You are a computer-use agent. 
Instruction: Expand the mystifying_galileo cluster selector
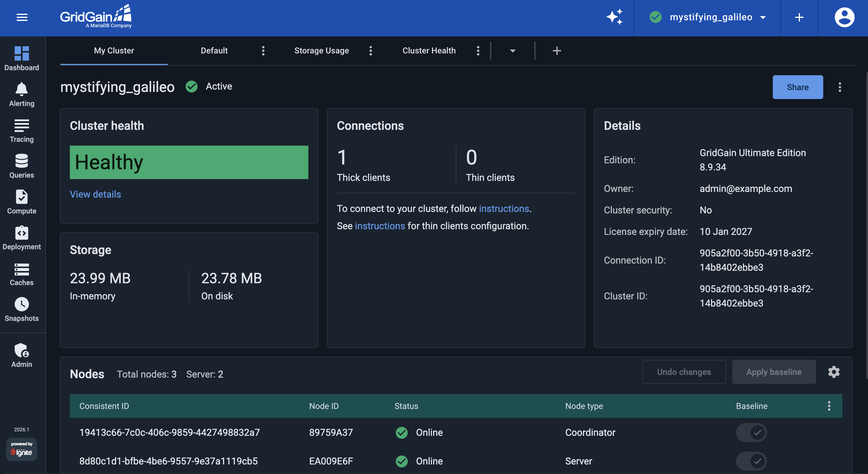(708, 17)
